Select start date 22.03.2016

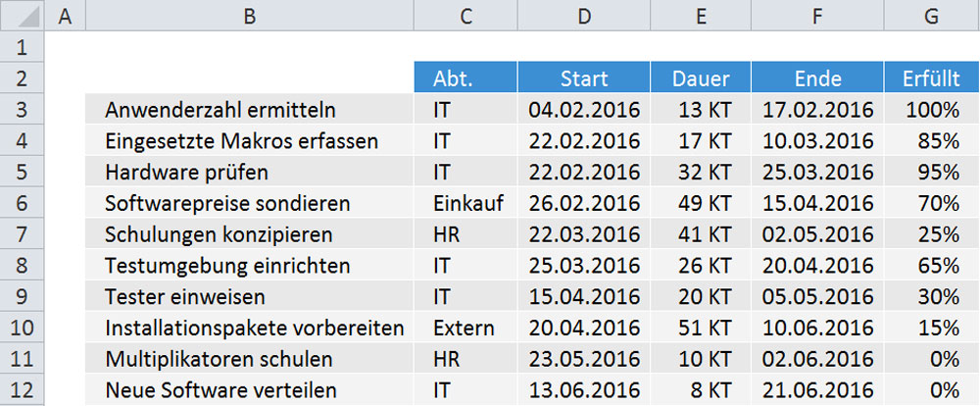(584, 235)
